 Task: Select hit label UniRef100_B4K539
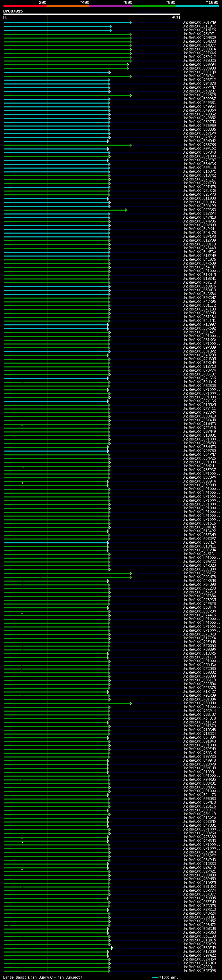pyautogui.click(x=199, y=263)
